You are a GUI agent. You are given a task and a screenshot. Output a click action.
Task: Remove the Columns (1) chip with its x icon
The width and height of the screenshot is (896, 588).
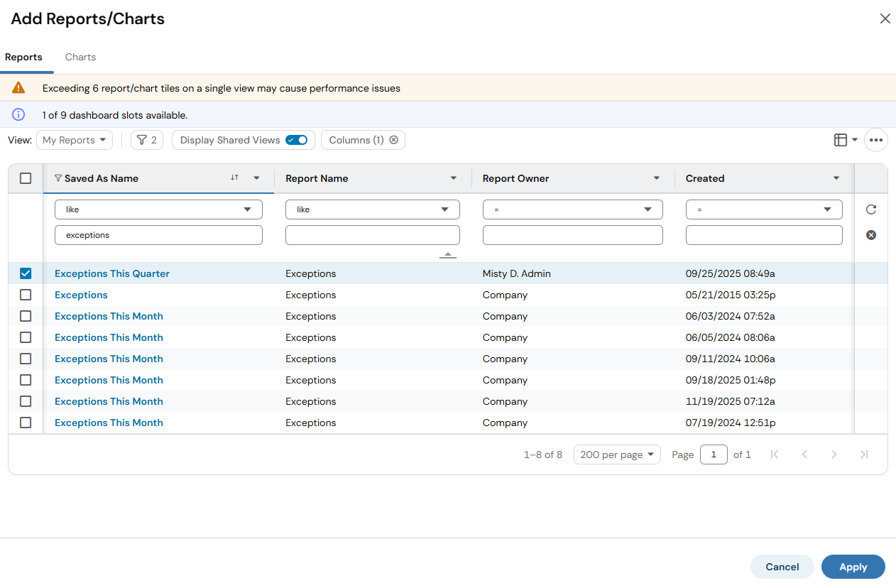pyautogui.click(x=393, y=140)
